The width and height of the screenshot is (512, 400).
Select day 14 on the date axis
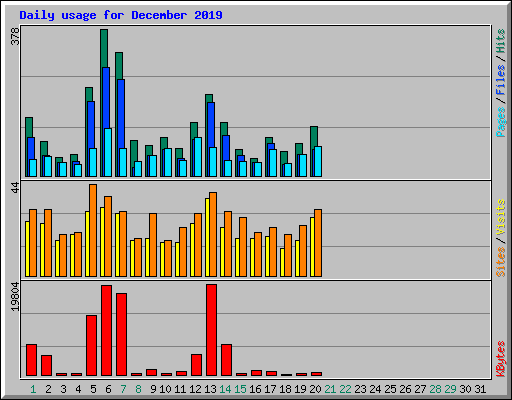tap(225, 389)
